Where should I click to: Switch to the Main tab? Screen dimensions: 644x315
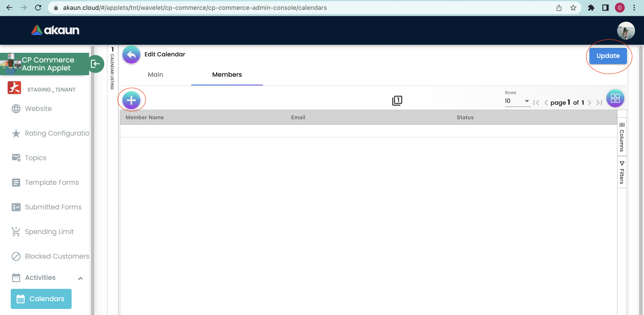pos(155,74)
